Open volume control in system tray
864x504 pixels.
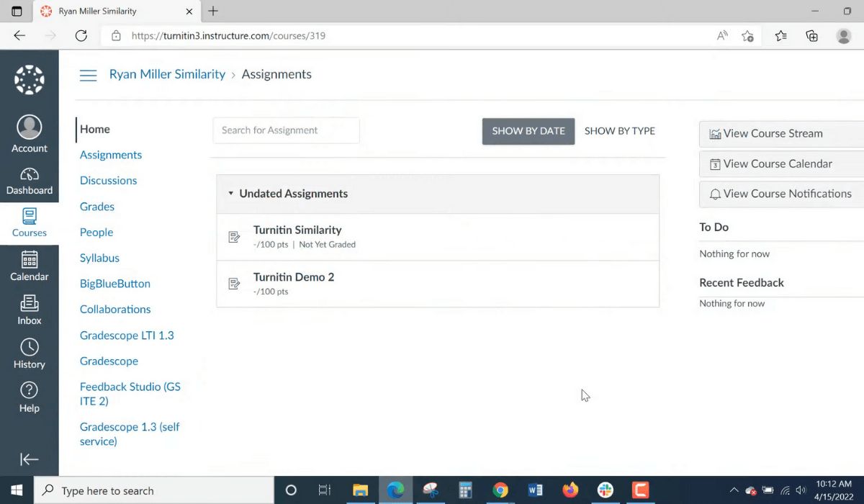[801, 490]
